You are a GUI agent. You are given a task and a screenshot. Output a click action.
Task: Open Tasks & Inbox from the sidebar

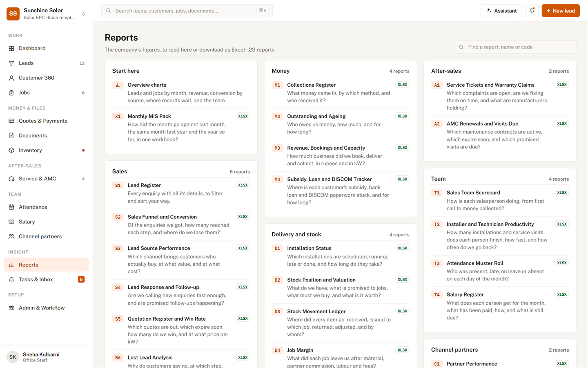point(46,280)
